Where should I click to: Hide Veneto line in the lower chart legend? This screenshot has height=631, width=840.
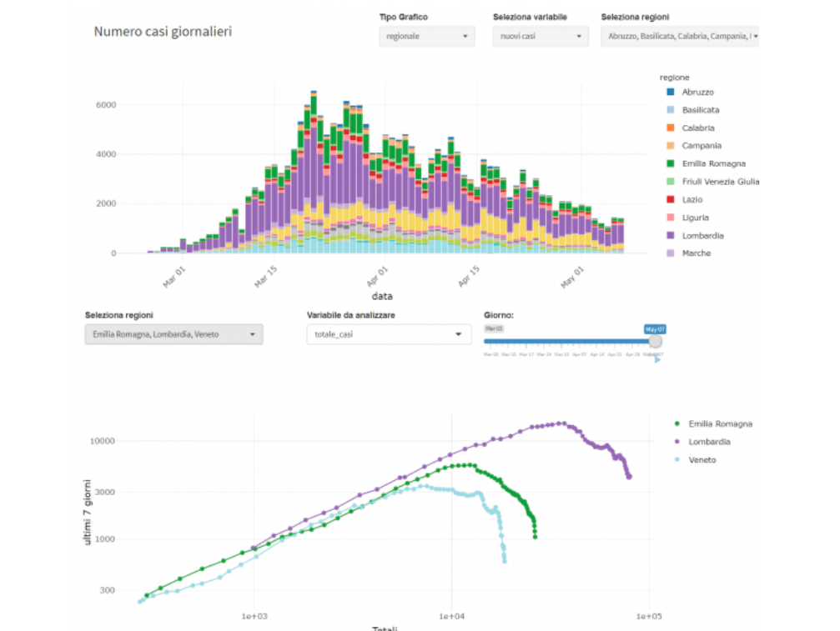click(702, 460)
